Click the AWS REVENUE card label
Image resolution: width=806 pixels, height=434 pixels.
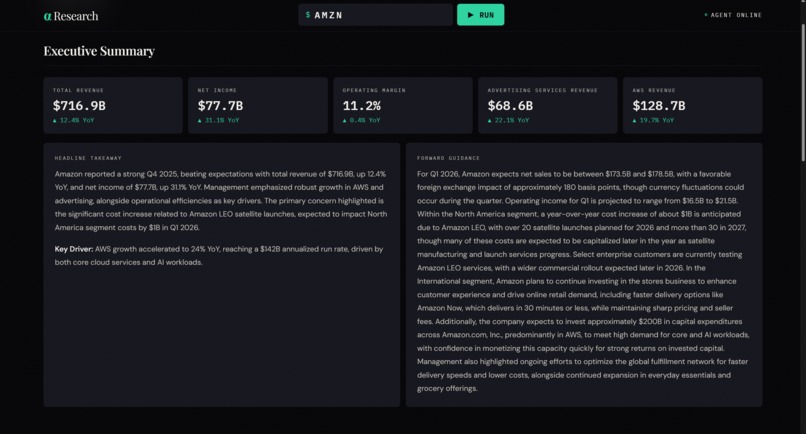pyautogui.click(x=654, y=91)
